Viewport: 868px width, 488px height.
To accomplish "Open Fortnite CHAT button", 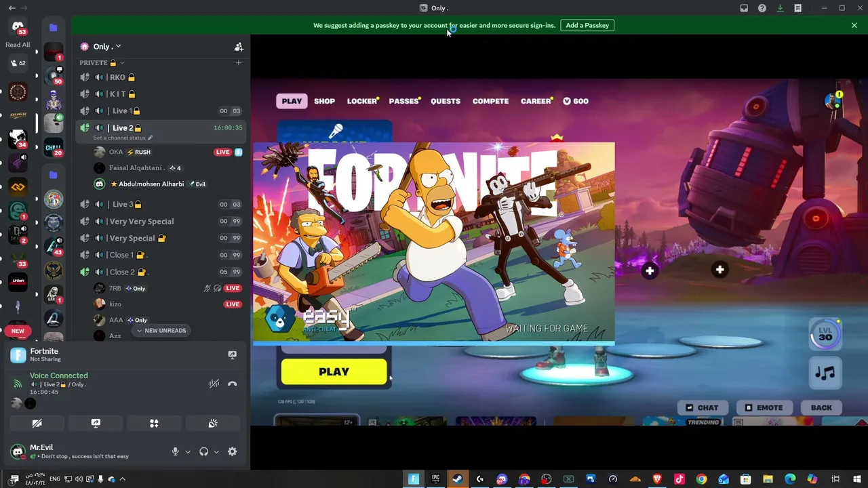I will coord(701,407).
